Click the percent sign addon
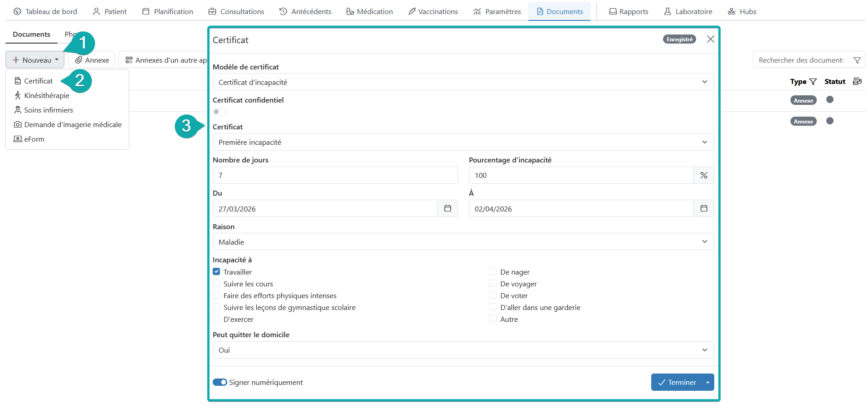868x418 pixels. (x=704, y=175)
